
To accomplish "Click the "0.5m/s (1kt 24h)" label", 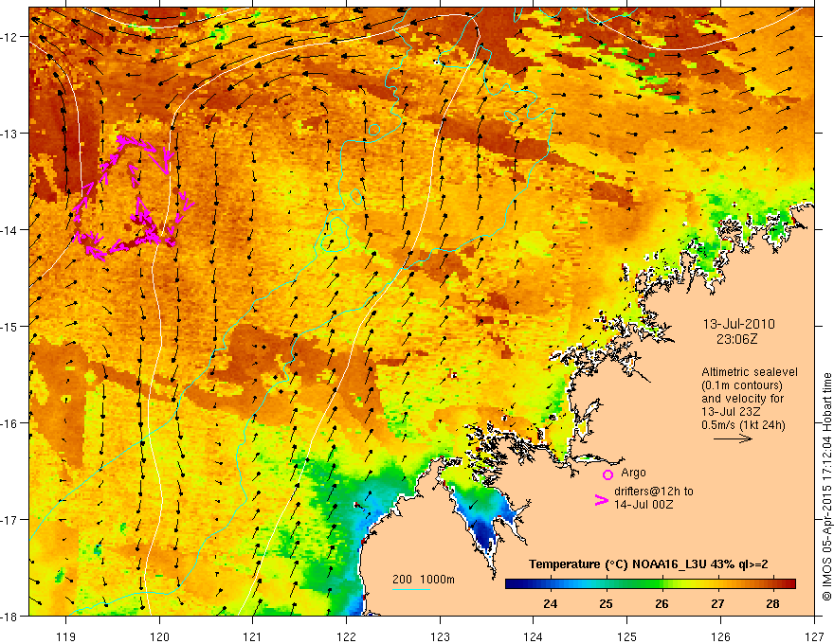I will coord(743,424).
